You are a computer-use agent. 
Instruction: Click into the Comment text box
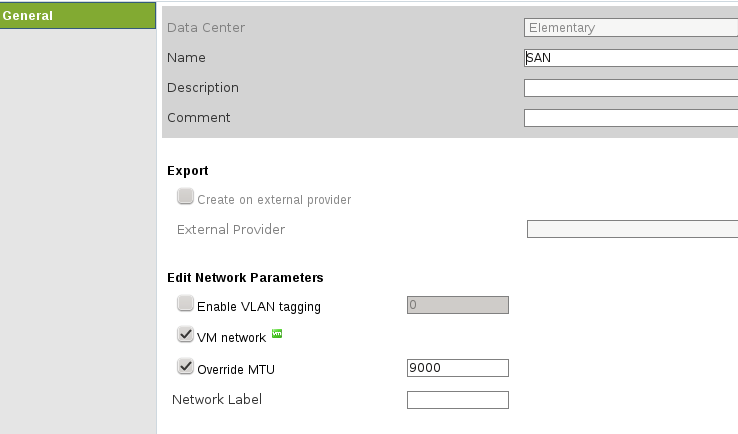(x=630, y=118)
